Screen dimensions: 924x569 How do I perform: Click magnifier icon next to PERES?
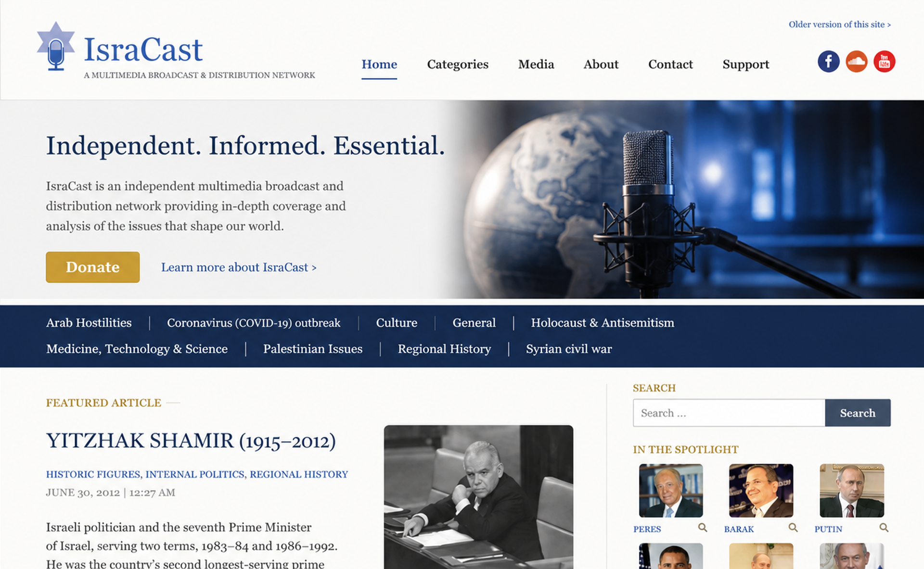coord(702,528)
